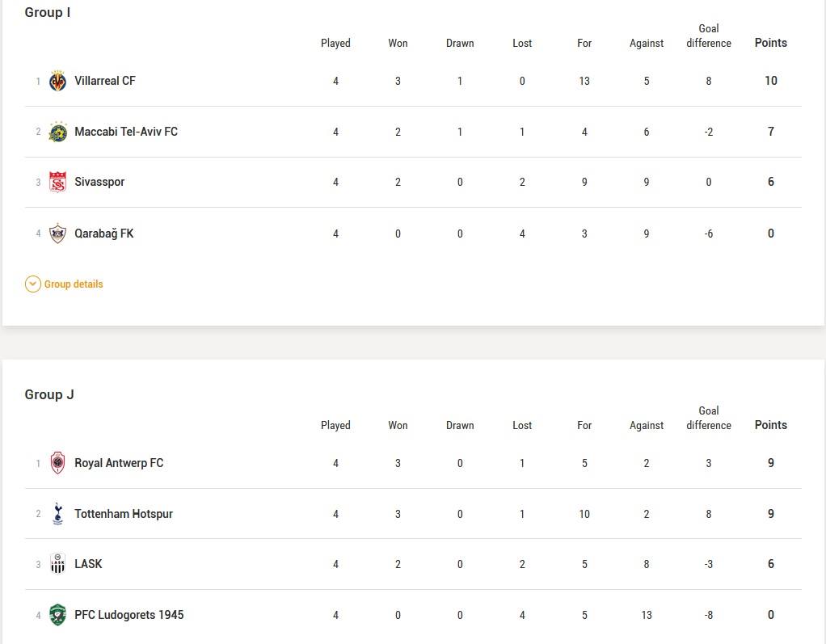
Task: Select PFC Ludogorets 1945 team name
Action: (x=129, y=615)
